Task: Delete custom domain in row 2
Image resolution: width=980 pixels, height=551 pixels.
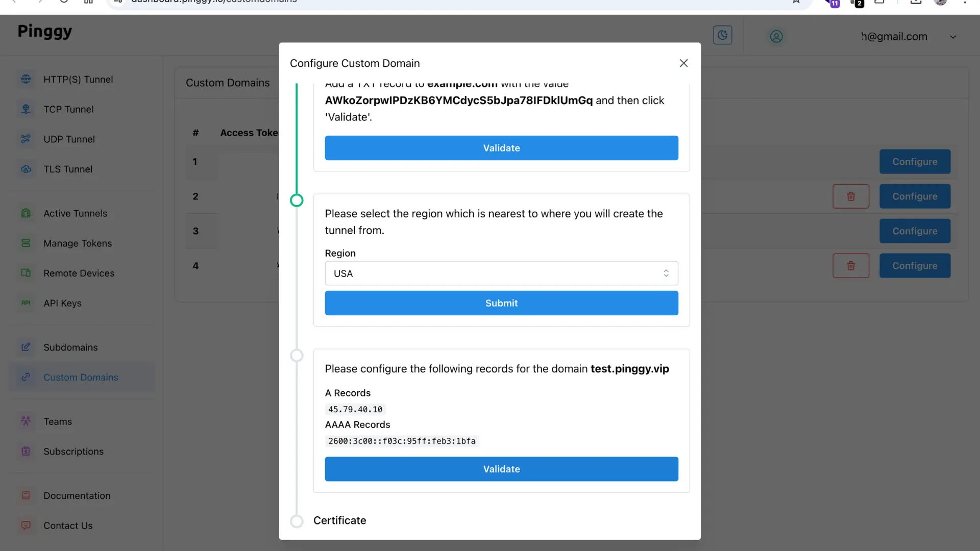Action: click(x=851, y=196)
